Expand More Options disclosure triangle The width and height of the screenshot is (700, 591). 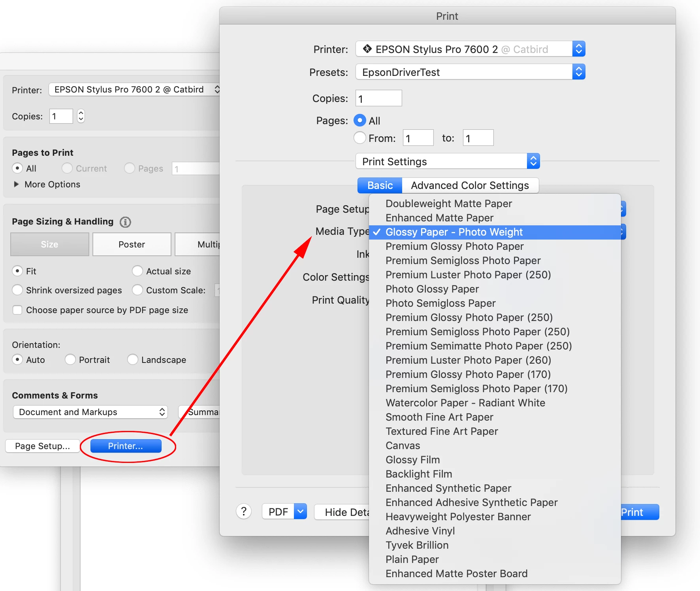click(x=16, y=184)
